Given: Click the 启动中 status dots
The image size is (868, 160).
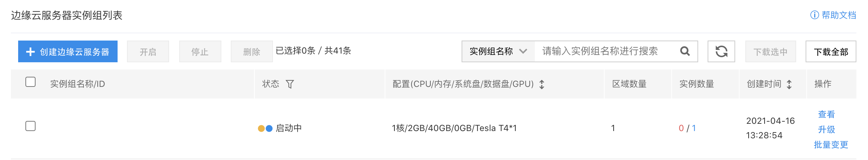Looking at the screenshot, I should pos(265,128).
